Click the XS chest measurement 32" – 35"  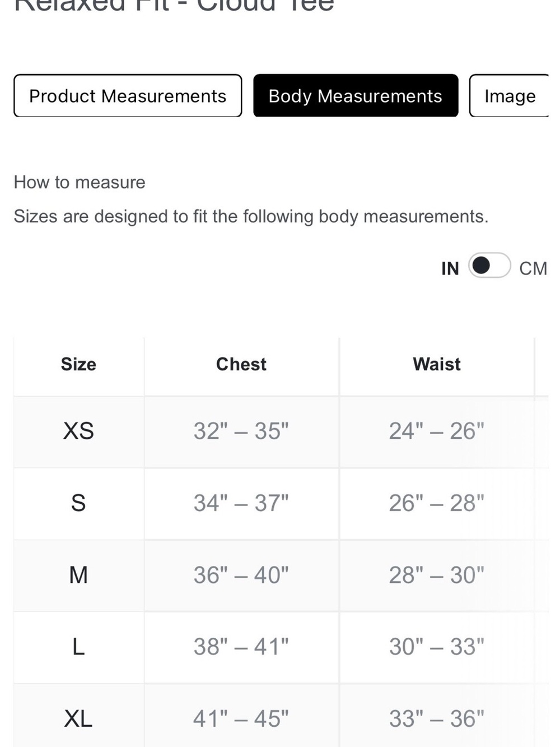(241, 431)
